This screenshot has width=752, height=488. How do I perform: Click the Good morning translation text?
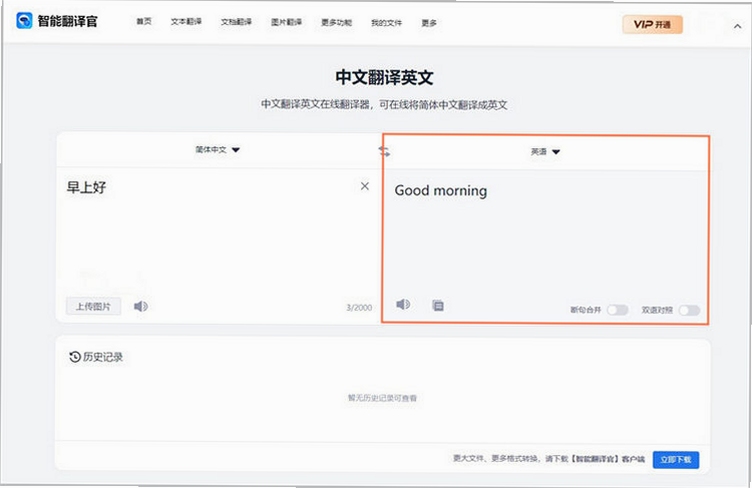pos(441,191)
